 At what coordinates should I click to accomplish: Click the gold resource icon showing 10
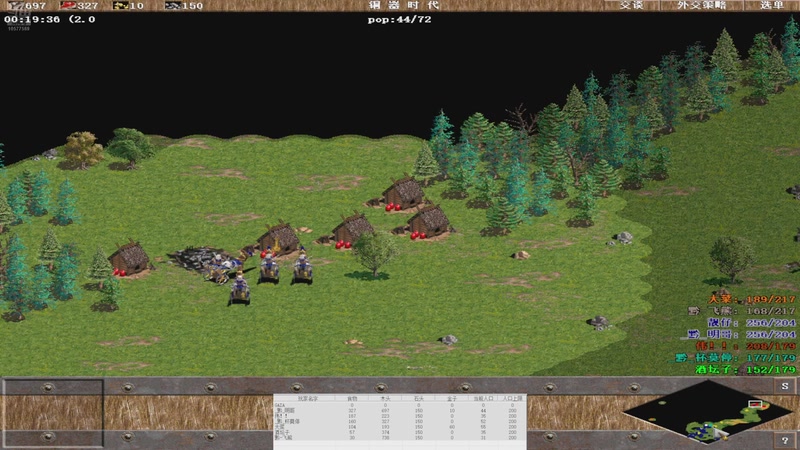click(120, 6)
